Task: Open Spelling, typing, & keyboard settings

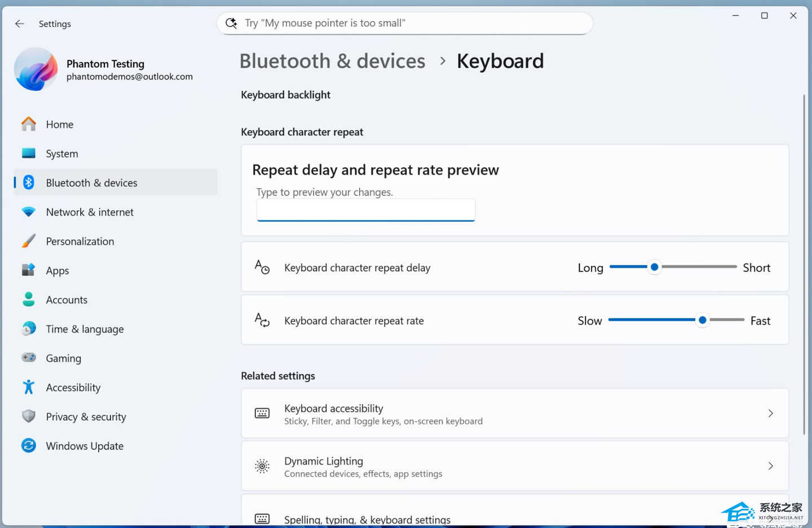Action: pyautogui.click(x=367, y=518)
